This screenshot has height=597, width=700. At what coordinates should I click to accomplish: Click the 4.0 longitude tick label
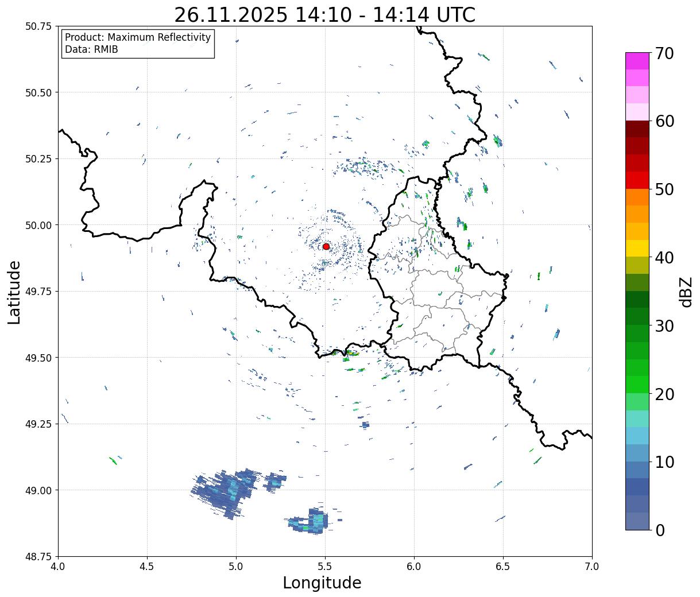58,567
